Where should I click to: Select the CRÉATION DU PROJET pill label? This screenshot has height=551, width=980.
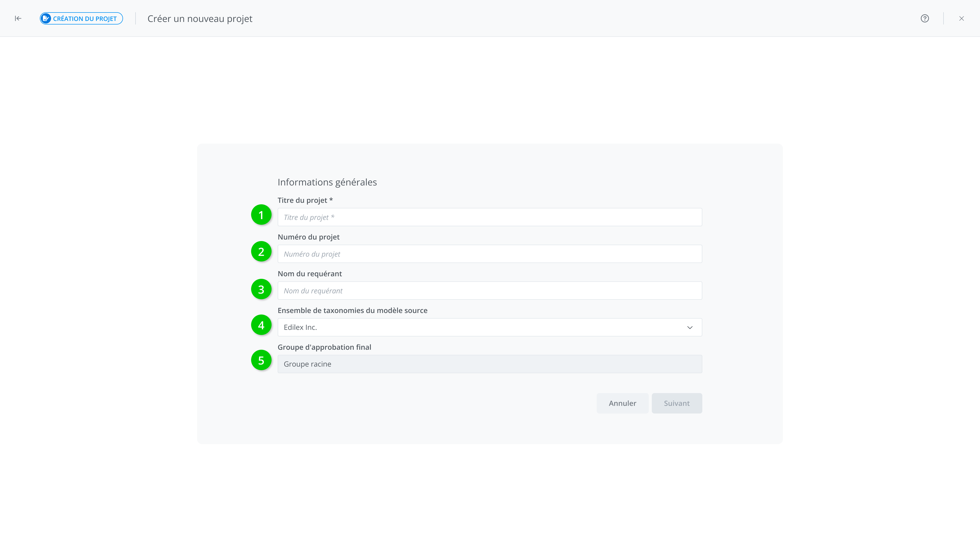pos(85,19)
